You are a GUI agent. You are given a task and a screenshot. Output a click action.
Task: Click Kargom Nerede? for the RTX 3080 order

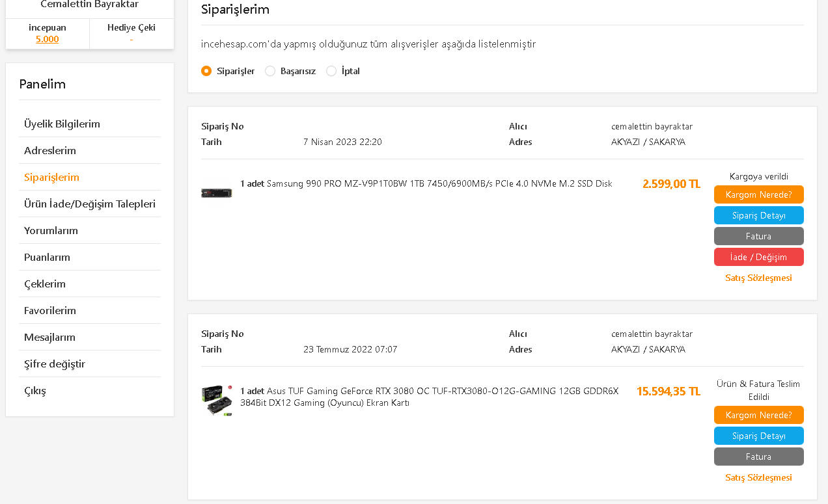pyautogui.click(x=758, y=415)
